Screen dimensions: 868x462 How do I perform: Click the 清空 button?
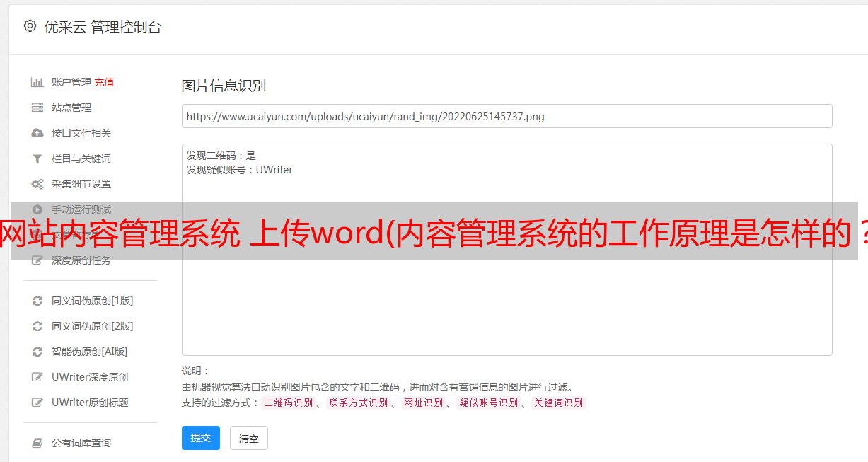pyautogui.click(x=249, y=438)
